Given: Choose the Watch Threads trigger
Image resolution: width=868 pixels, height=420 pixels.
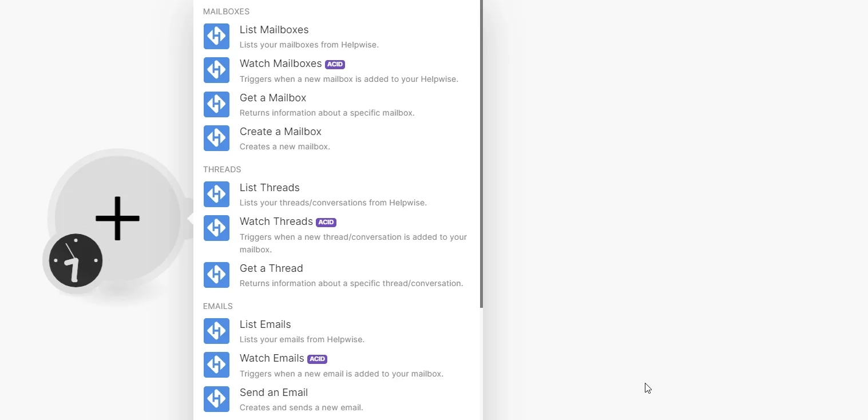Looking at the screenshot, I should 338,235.
